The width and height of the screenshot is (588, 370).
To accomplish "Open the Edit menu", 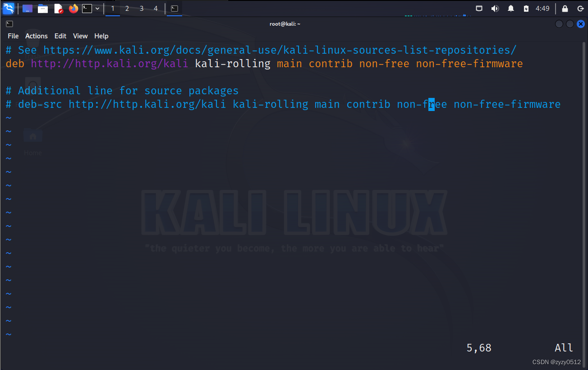I will (60, 36).
